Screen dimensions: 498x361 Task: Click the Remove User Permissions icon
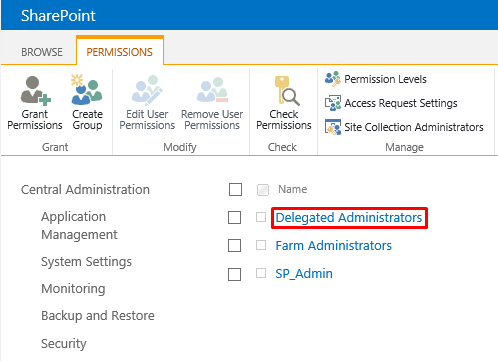212,90
